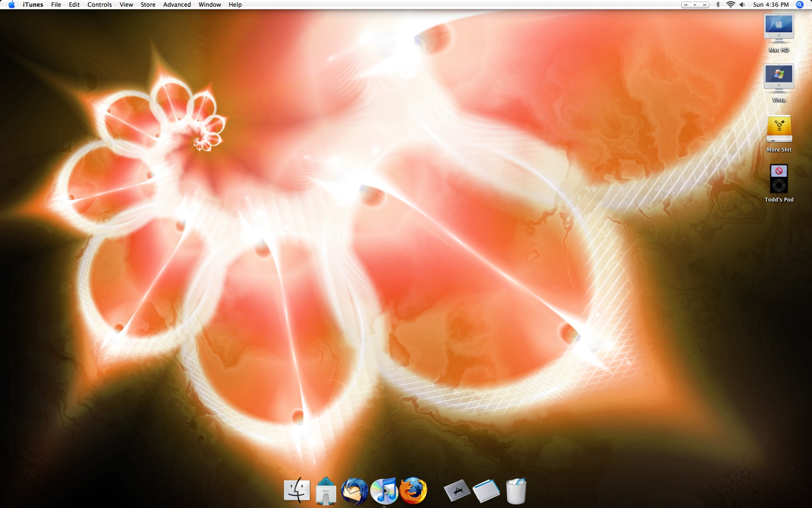Click iTunes in the Dock
Viewport: 812px width, 508px height.
pos(384,490)
